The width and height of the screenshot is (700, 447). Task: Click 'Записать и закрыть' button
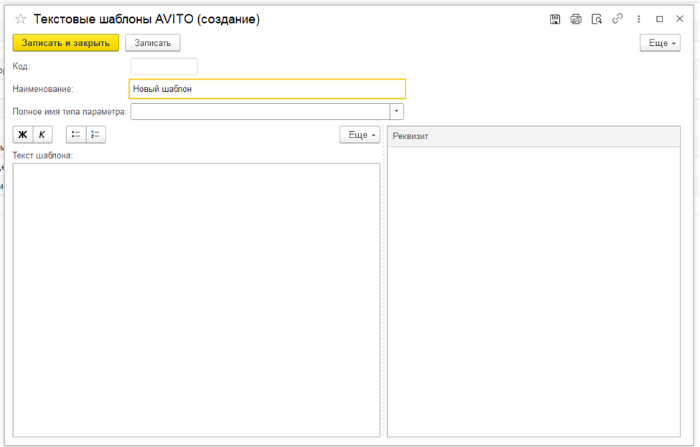click(66, 43)
